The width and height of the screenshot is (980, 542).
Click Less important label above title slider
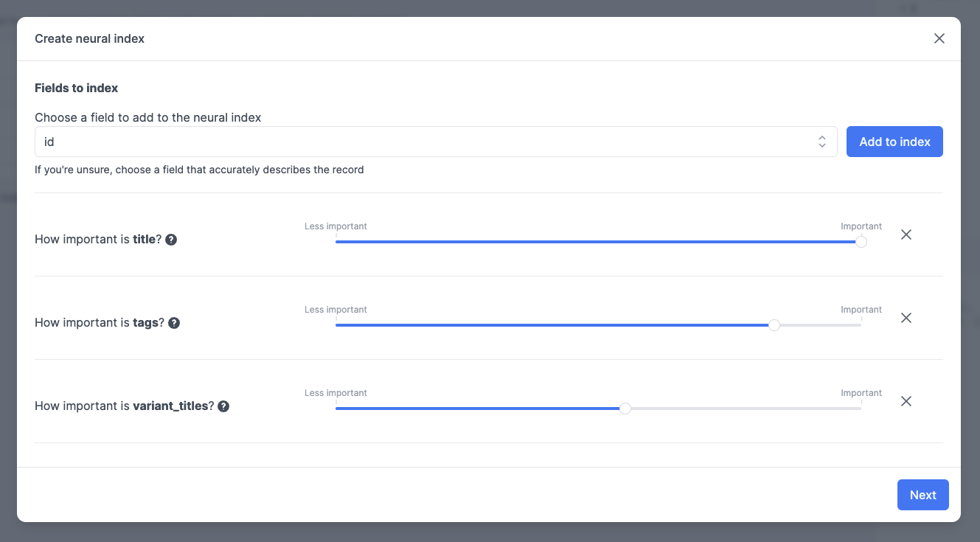point(336,226)
